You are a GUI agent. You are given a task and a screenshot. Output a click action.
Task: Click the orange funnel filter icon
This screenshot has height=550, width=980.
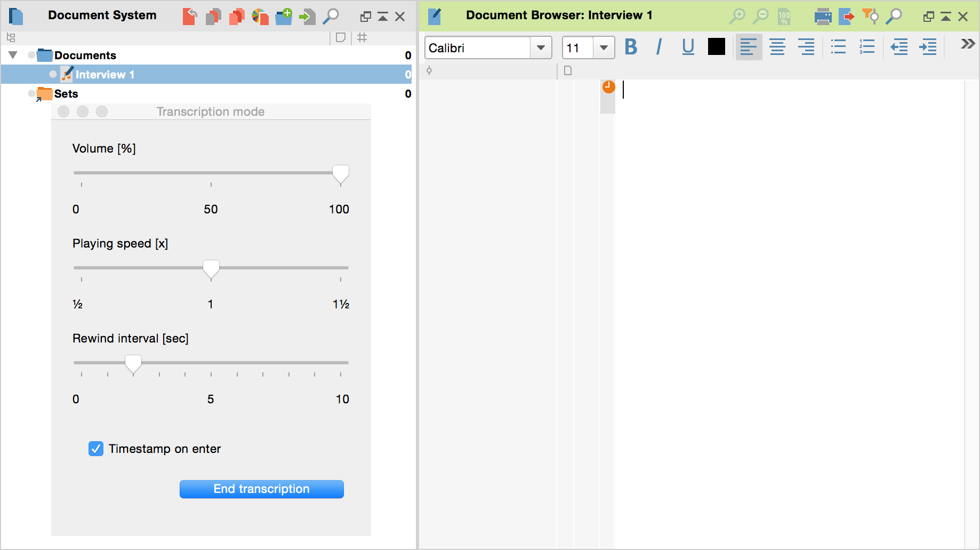[870, 16]
